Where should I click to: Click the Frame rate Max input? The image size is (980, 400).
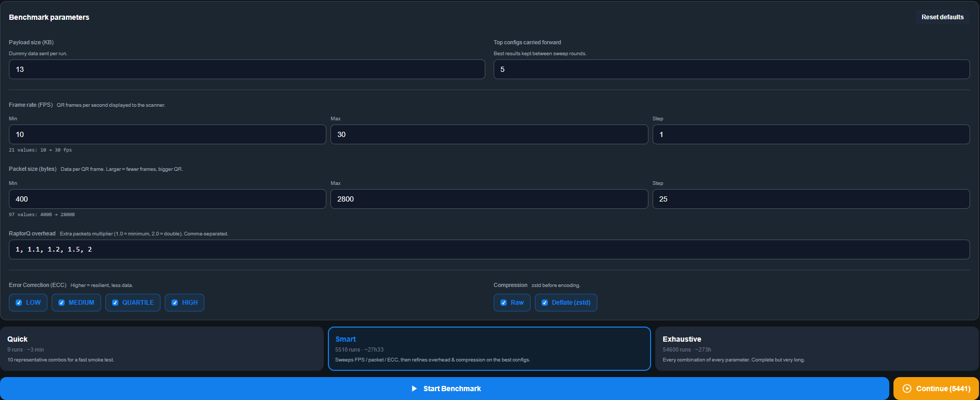(x=489, y=134)
